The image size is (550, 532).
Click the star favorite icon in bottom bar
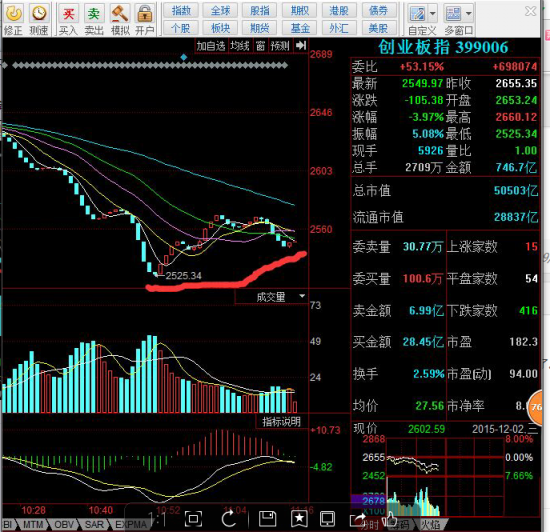pyautogui.click(x=299, y=519)
